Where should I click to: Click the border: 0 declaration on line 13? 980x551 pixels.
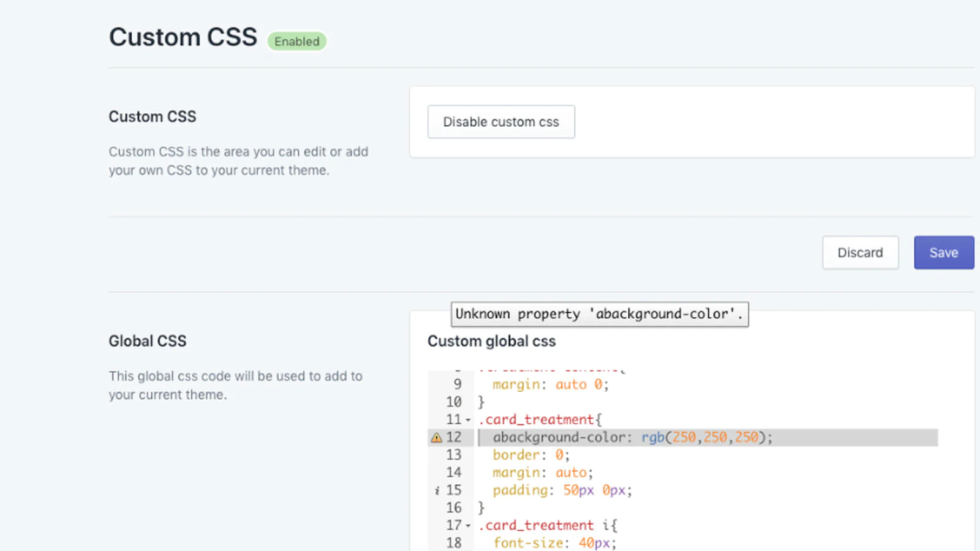pyautogui.click(x=530, y=455)
